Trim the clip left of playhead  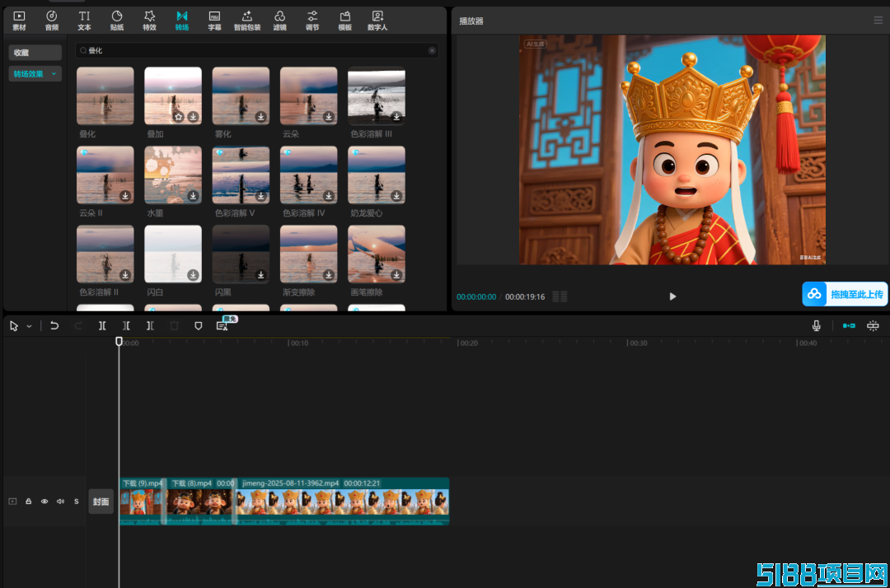(126, 325)
